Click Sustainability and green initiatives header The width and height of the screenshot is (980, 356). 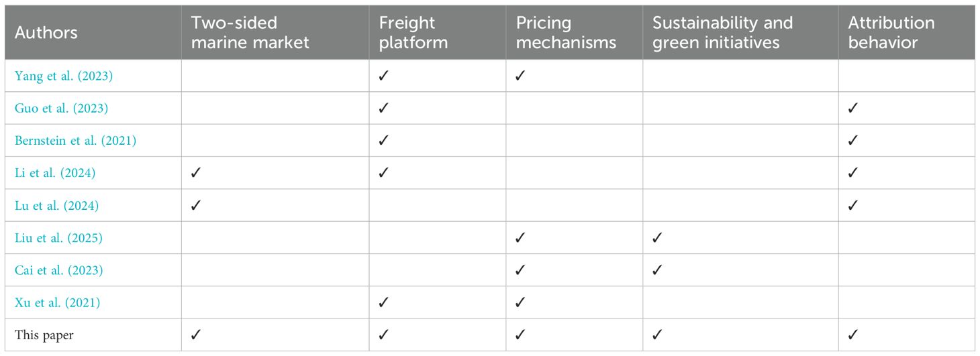click(722, 33)
